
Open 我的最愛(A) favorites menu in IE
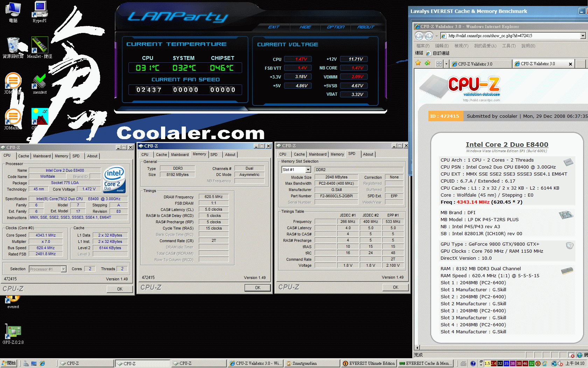click(x=485, y=46)
